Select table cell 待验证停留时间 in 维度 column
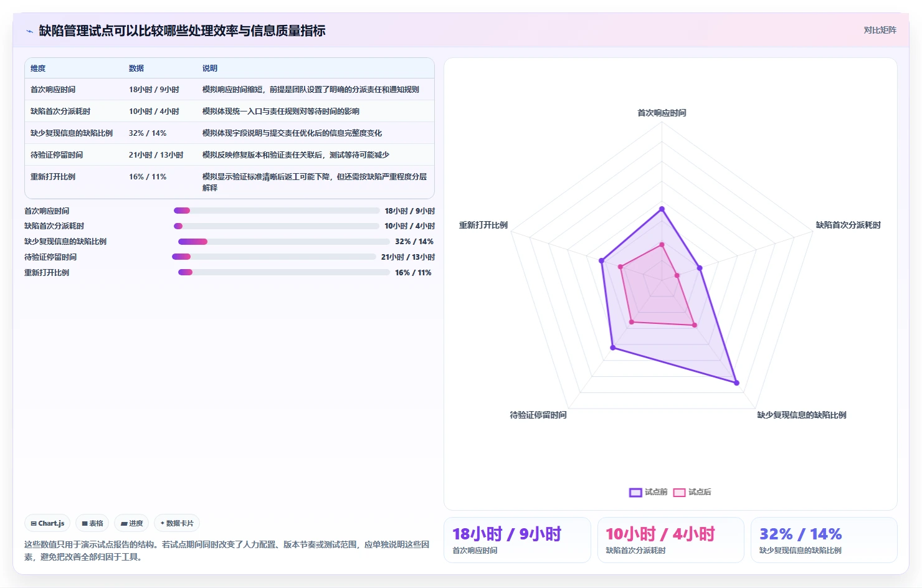Screen dimensions: 922x588 [57, 155]
